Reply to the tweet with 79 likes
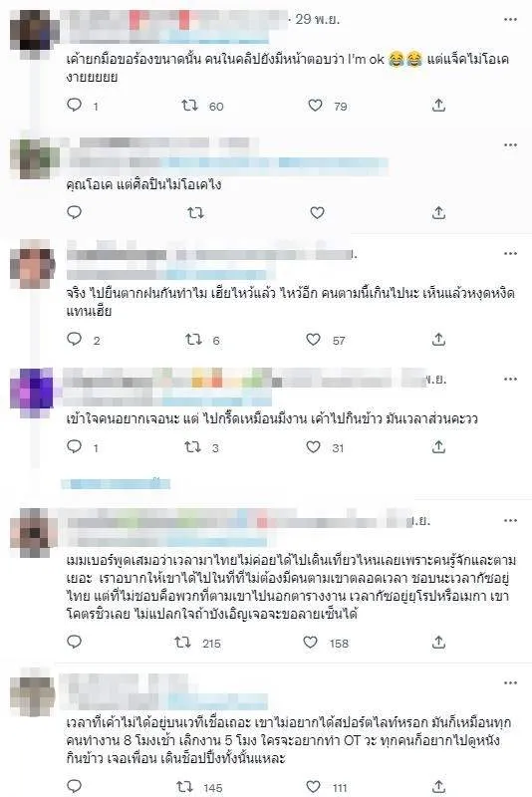The width and height of the screenshot is (532, 797). pyautogui.click(x=74, y=106)
